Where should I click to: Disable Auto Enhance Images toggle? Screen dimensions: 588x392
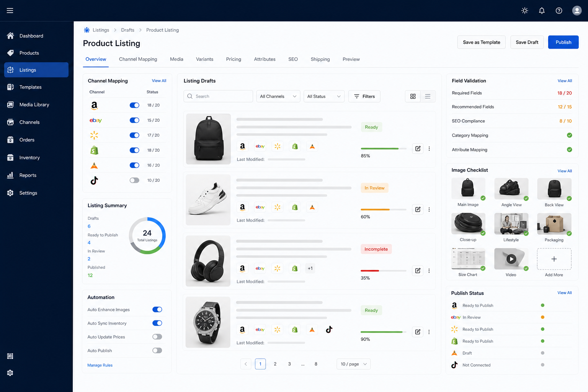157,310
